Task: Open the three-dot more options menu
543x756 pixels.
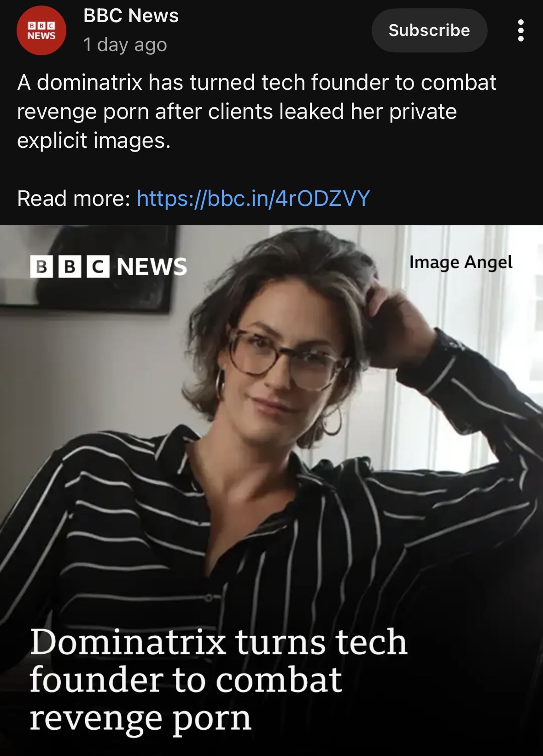Action: 520,30
